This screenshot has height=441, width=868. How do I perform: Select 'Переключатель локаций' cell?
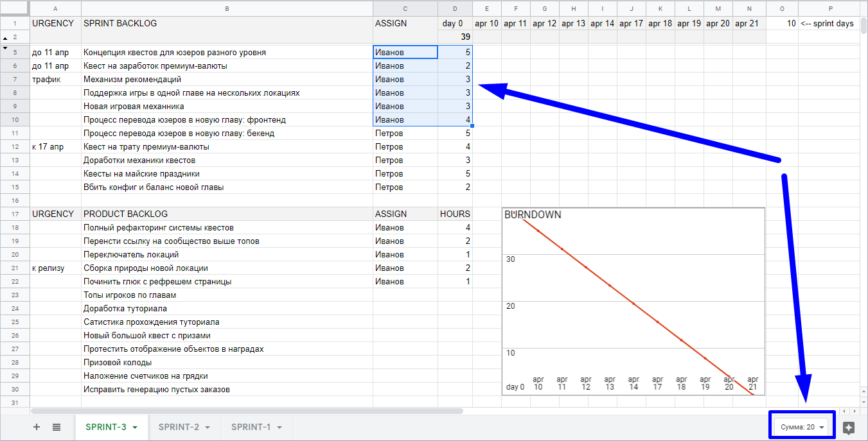point(227,254)
